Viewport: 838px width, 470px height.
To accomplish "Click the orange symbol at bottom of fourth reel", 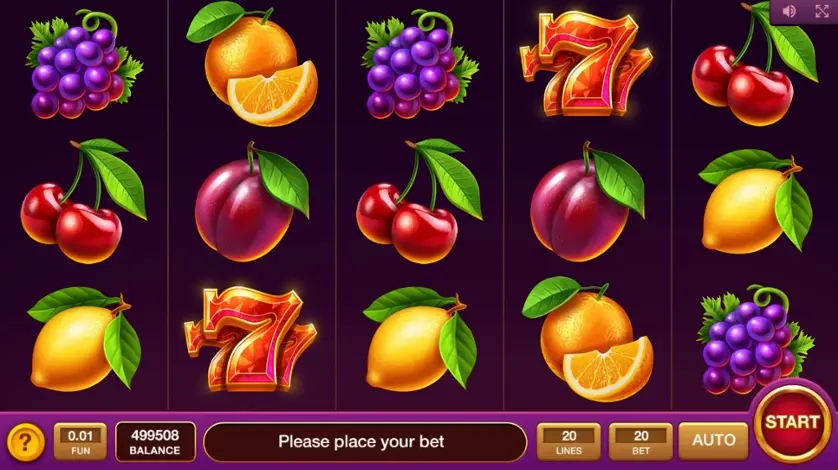I will coord(587,338).
